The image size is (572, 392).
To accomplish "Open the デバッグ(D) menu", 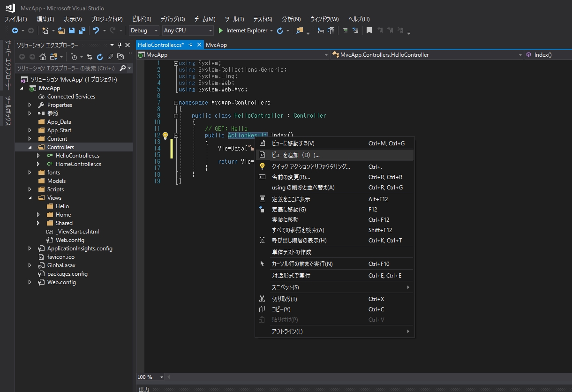I will pyautogui.click(x=172, y=19).
